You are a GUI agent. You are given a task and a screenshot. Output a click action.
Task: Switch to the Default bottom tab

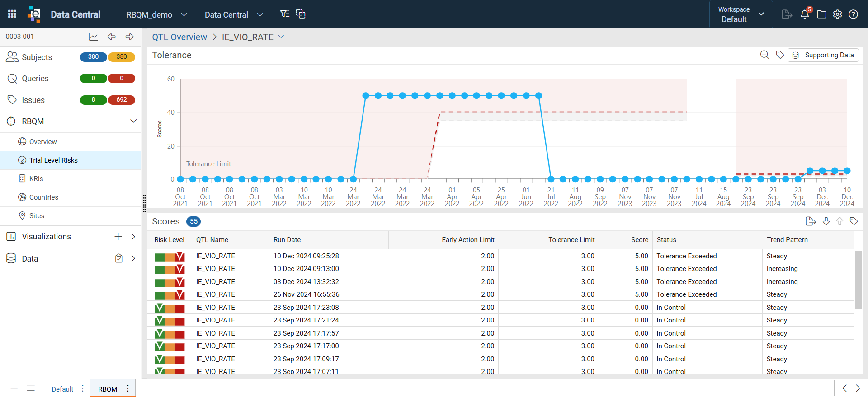click(x=62, y=389)
